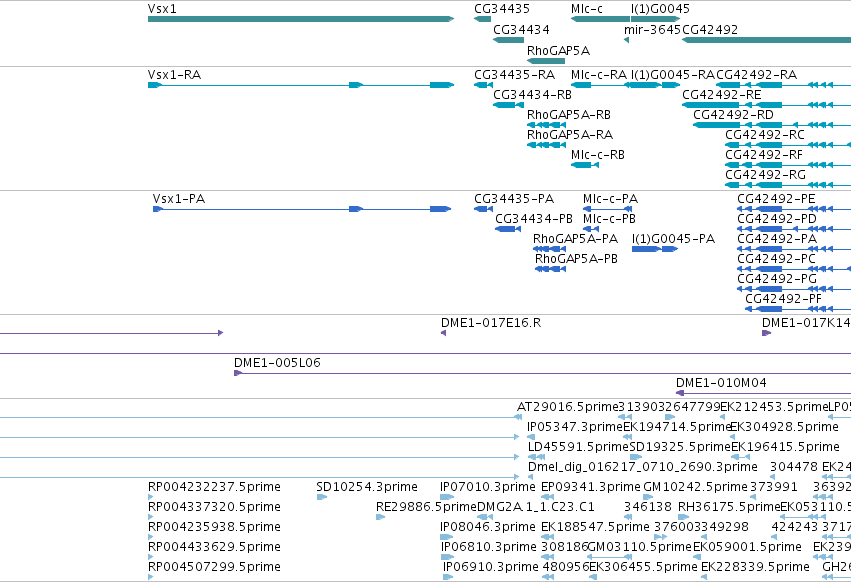
Task: Click the CG42492-RC transcript label
Action: click(x=765, y=135)
